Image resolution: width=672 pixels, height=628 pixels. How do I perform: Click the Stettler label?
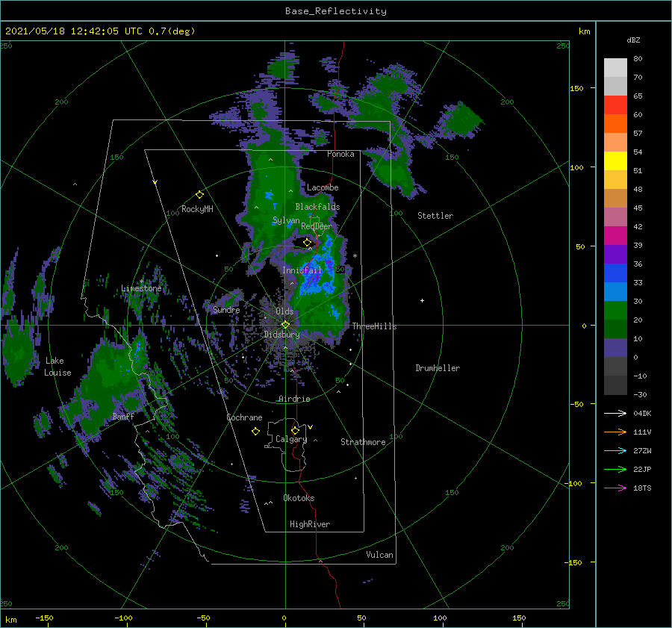435,216
